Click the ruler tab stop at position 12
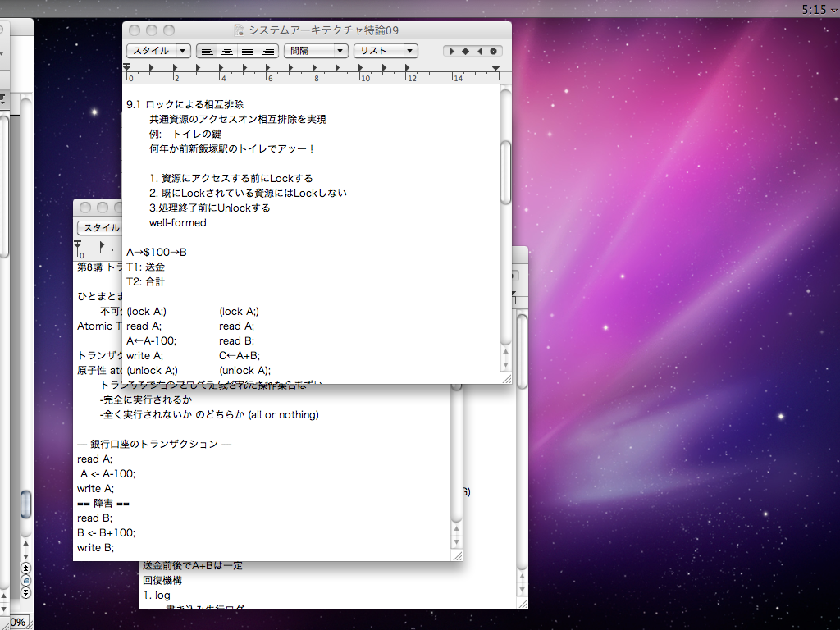The image size is (840, 630). coord(407,68)
